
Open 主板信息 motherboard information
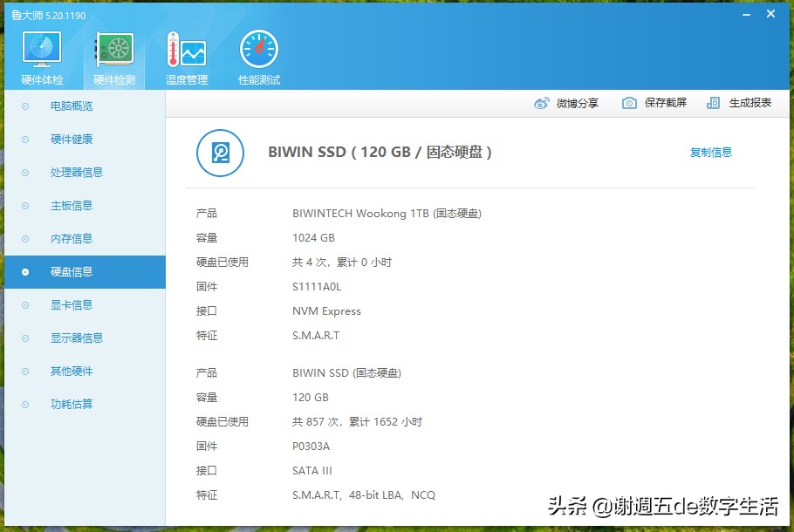[70, 205]
